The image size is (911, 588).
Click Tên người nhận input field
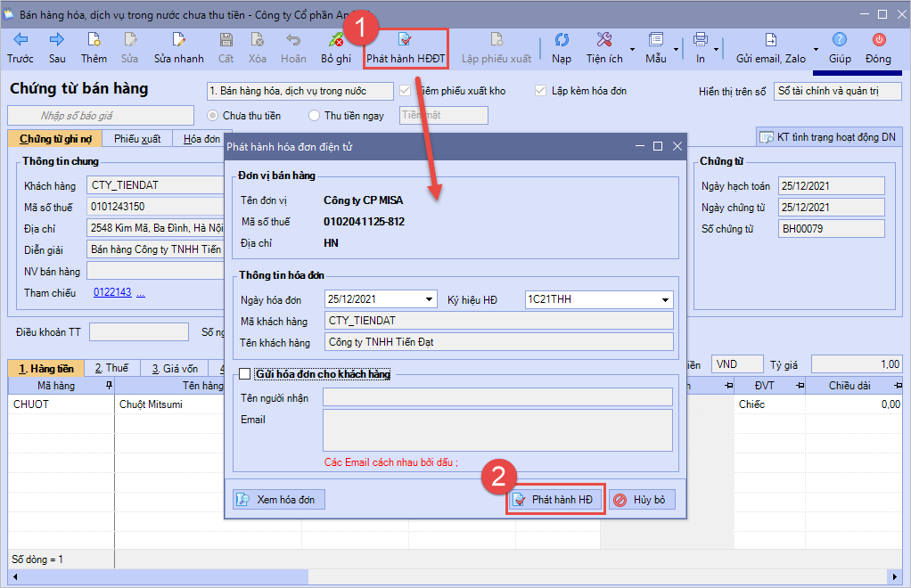pyautogui.click(x=497, y=397)
